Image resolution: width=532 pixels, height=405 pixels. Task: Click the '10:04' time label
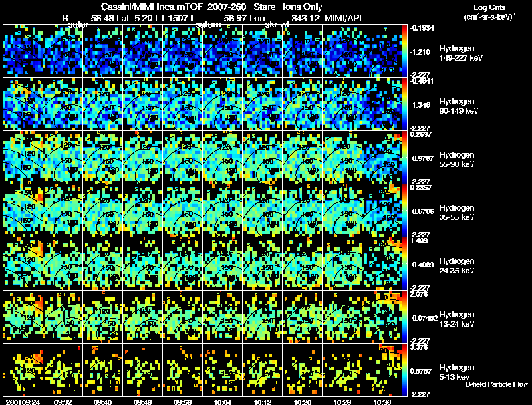point(223,402)
